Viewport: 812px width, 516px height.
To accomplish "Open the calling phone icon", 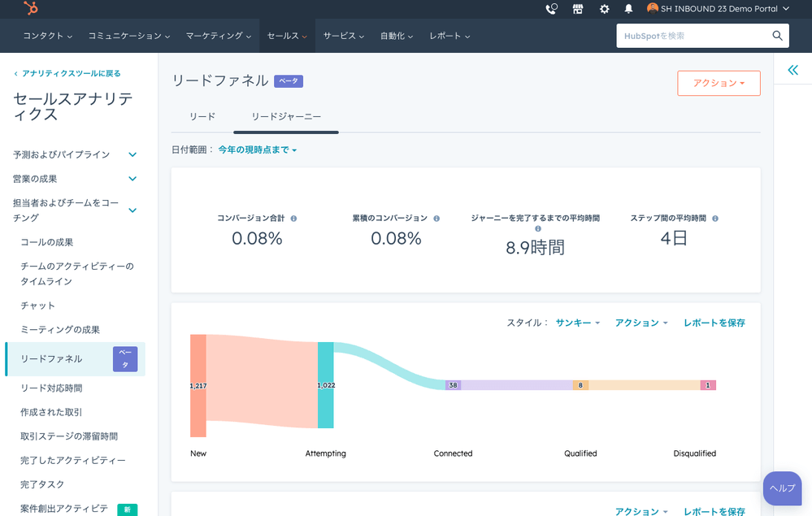I will coord(552,9).
